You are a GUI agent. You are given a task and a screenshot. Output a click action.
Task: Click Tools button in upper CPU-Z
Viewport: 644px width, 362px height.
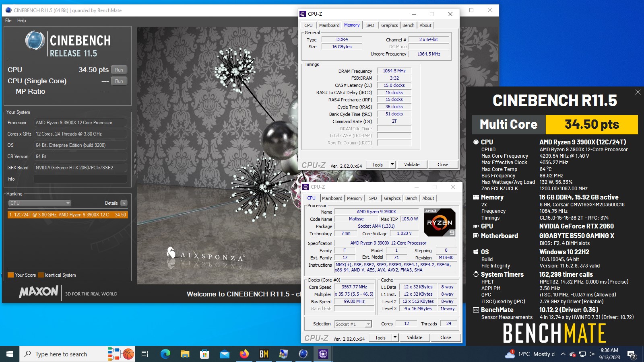pyautogui.click(x=378, y=165)
